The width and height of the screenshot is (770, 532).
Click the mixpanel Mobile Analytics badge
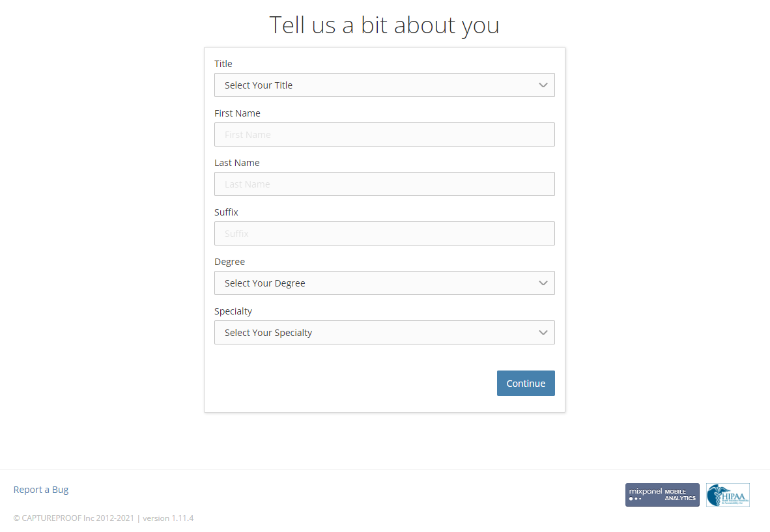tap(662, 495)
